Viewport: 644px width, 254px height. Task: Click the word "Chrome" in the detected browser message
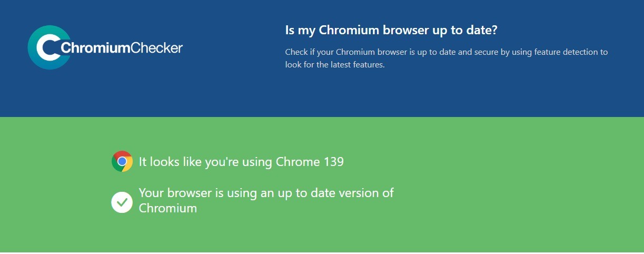tap(298, 162)
